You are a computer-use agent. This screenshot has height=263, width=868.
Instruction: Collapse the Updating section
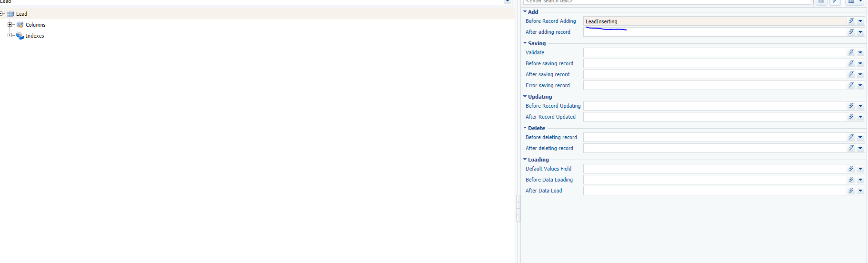click(525, 96)
